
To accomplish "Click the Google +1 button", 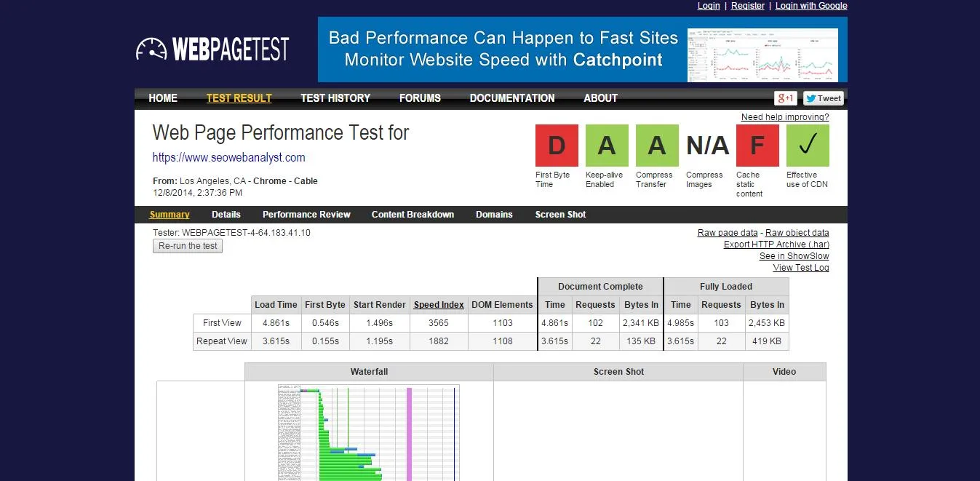I will 786,98.
